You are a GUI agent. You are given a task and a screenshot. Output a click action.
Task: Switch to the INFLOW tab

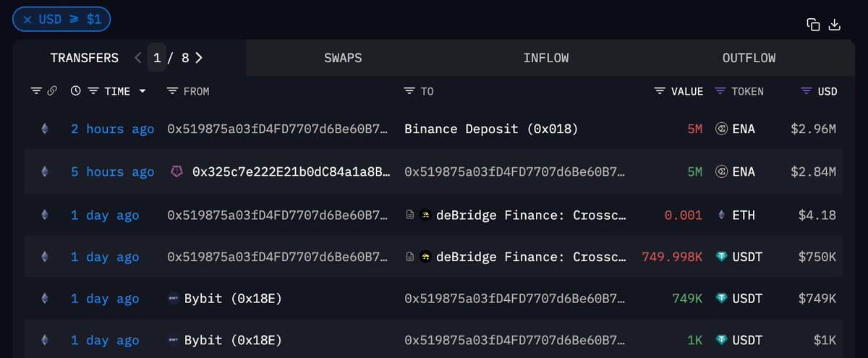click(x=545, y=58)
